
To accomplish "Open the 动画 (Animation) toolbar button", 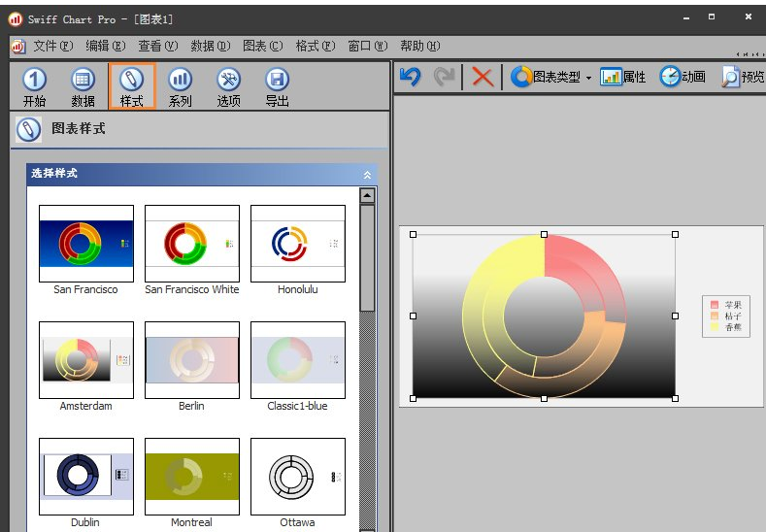I will point(683,77).
